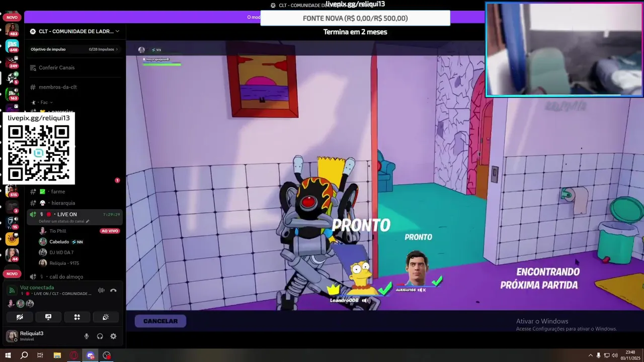Open Opera GX from the taskbar
Viewport: 644px width, 362px height.
coord(74,355)
